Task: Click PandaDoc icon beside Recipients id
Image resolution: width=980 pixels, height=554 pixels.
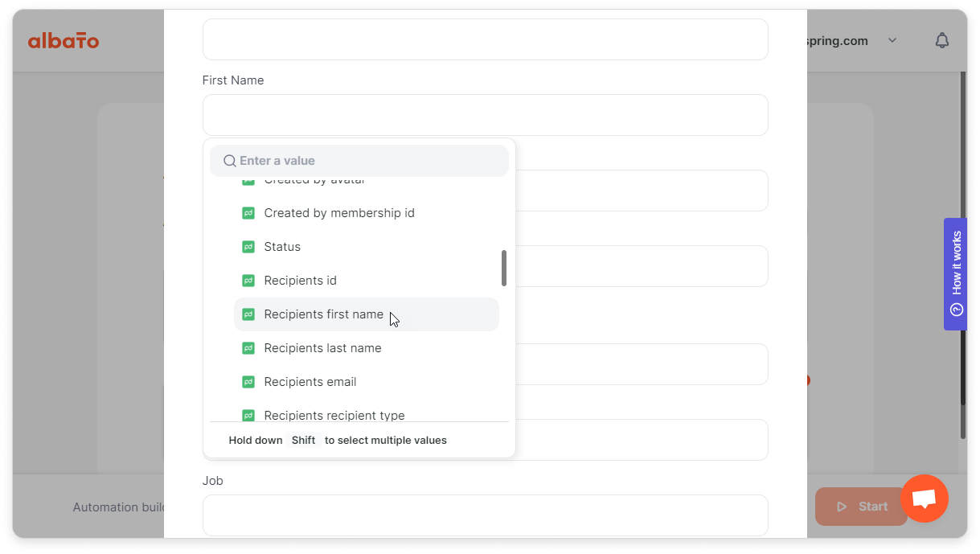Action: 248,281
